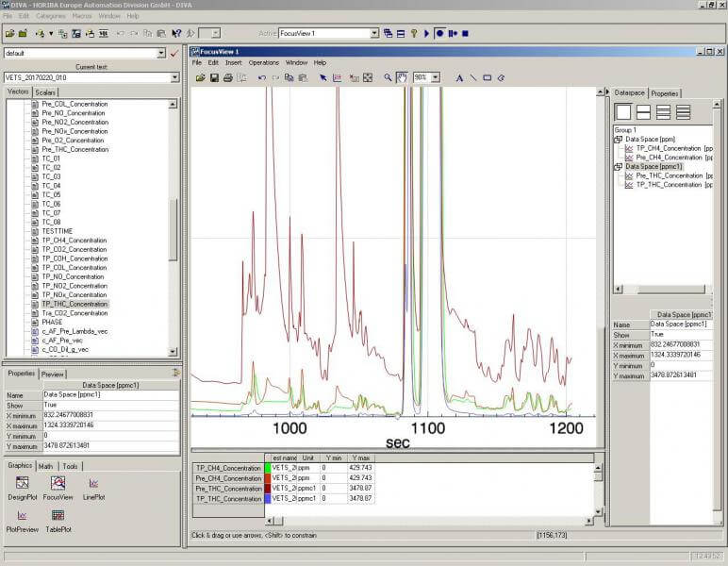Click the context help arrow-question icon
This screenshot has width=728, height=566.
[176, 33]
